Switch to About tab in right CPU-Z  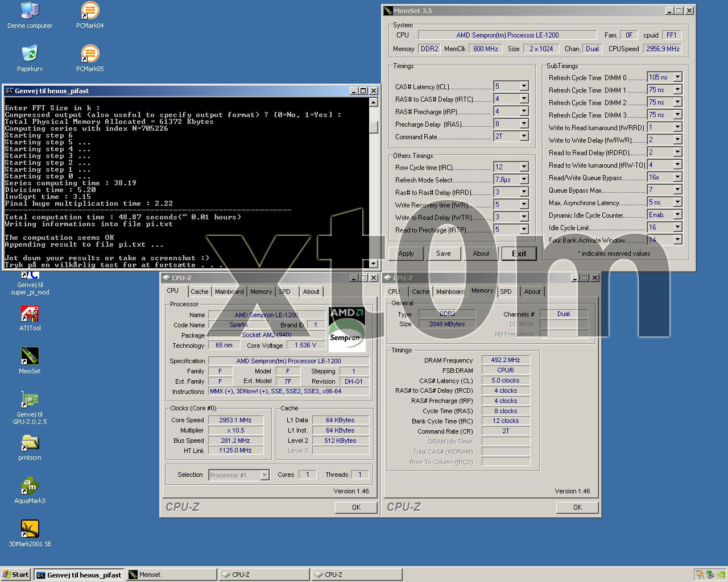532,292
